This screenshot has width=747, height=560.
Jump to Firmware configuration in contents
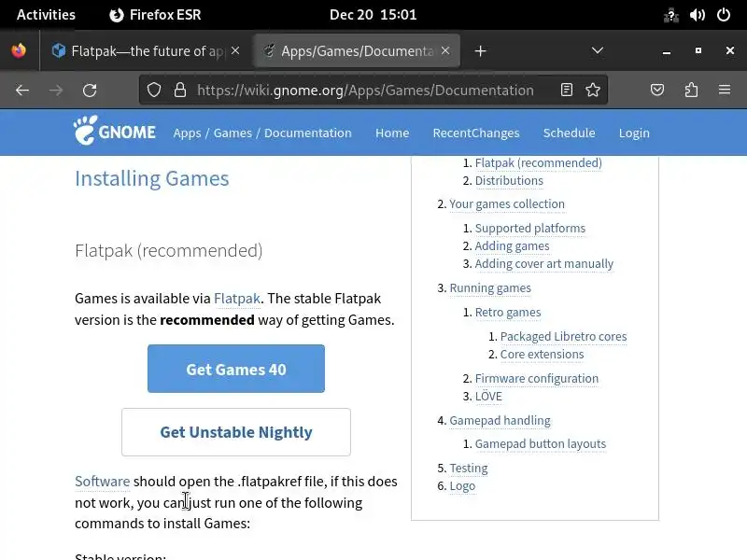coord(537,379)
